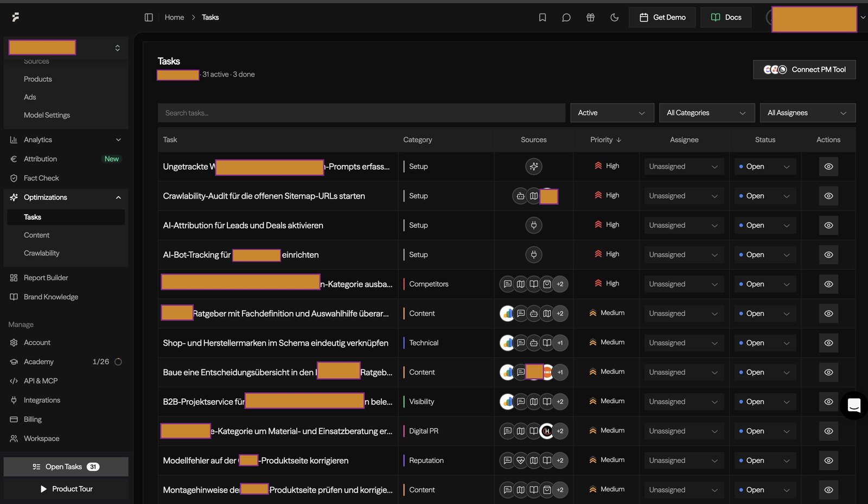Switch theme with the moon icon
The image size is (868, 504).
click(x=615, y=17)
